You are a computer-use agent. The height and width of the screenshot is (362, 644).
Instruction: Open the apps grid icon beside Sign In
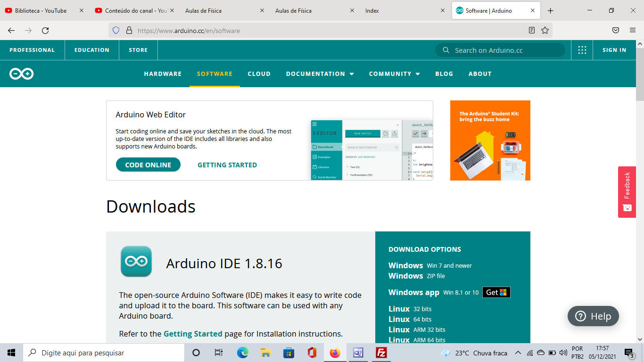pyautogui.click(x=582, y=50)
